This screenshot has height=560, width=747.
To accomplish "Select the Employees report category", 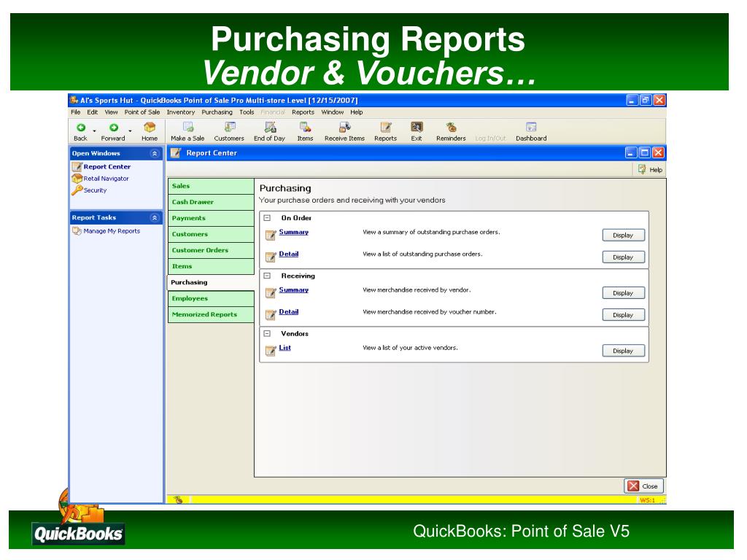I will [211, 298].
